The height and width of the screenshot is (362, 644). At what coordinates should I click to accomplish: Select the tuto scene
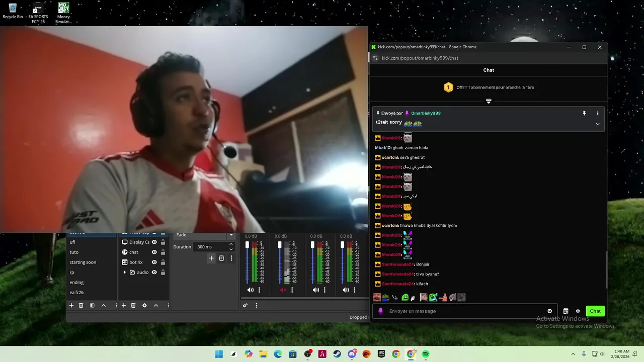pyautogui.click(x=92, y=252)
